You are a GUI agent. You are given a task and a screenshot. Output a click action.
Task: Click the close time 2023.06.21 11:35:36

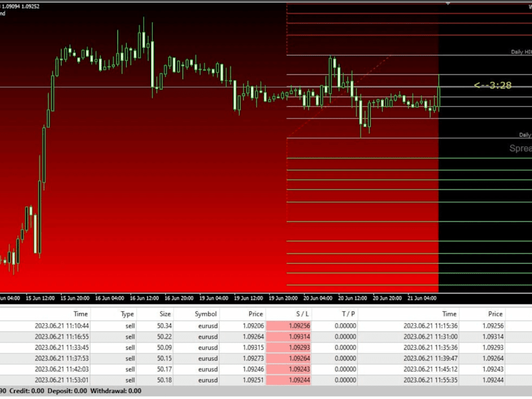click(x=430, y=348)
